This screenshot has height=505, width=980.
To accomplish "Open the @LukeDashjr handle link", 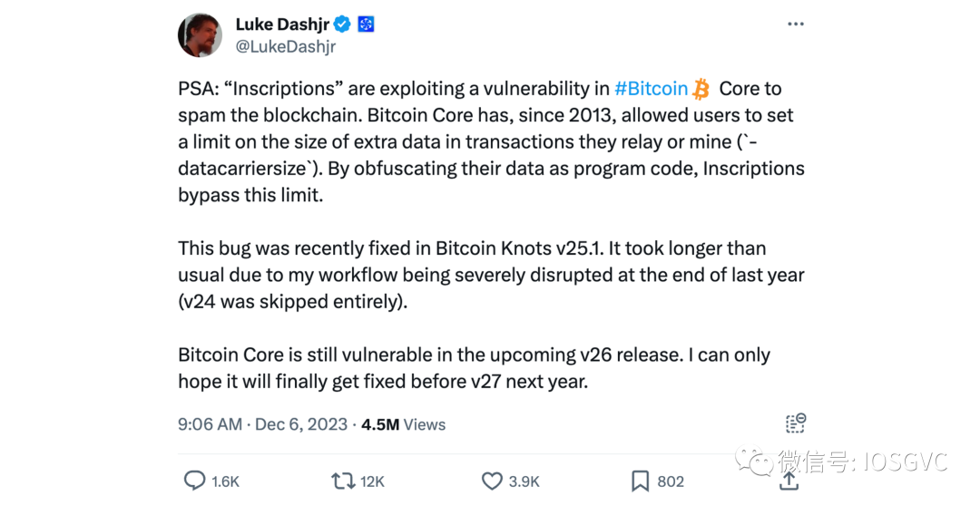I will click(x=285, y=47).
